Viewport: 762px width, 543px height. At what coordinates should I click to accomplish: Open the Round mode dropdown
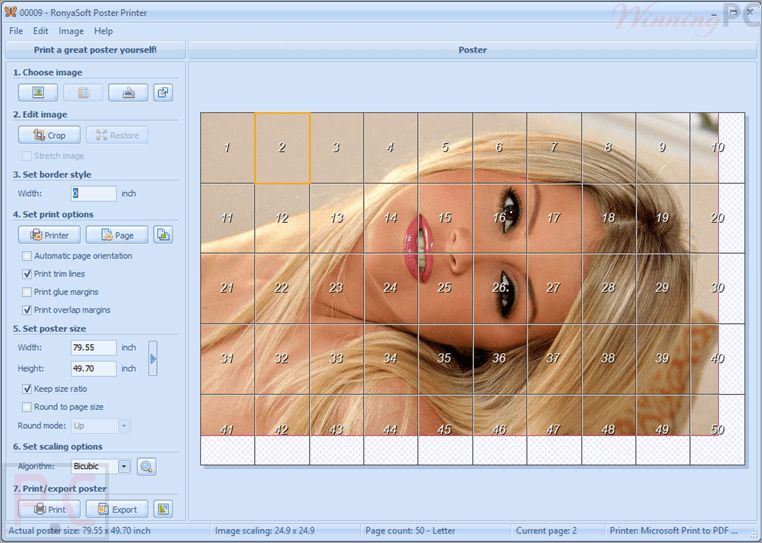(x=124, y=426)
